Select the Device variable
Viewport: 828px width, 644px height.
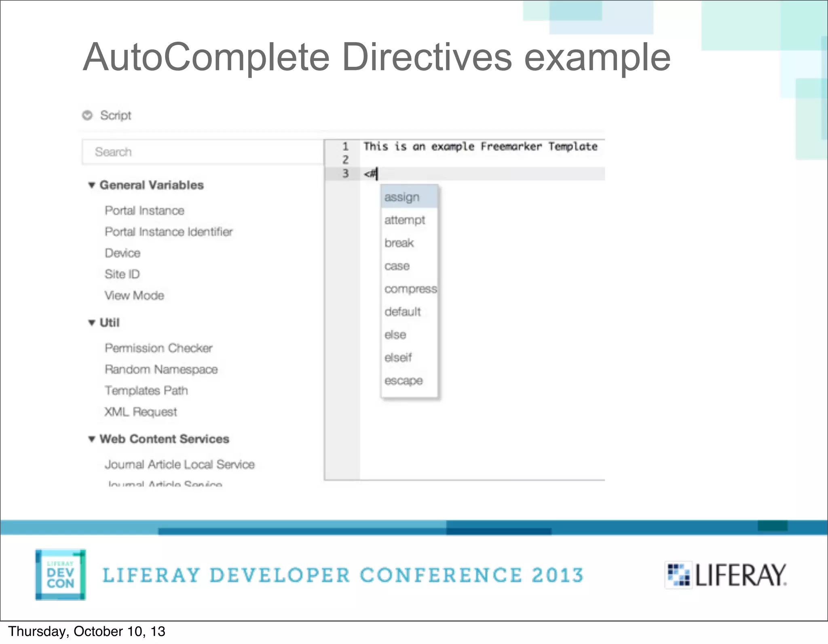[123, 253]
